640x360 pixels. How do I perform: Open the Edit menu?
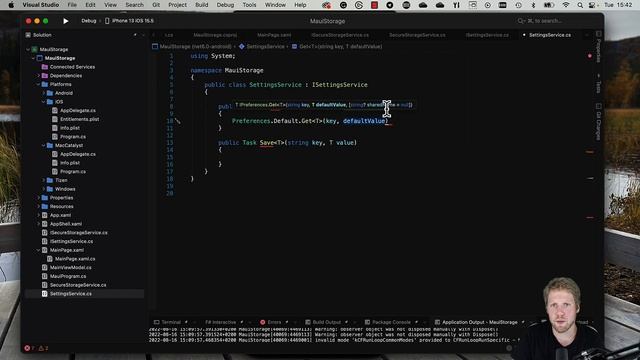pyautogui.click(x=90, y=5)
